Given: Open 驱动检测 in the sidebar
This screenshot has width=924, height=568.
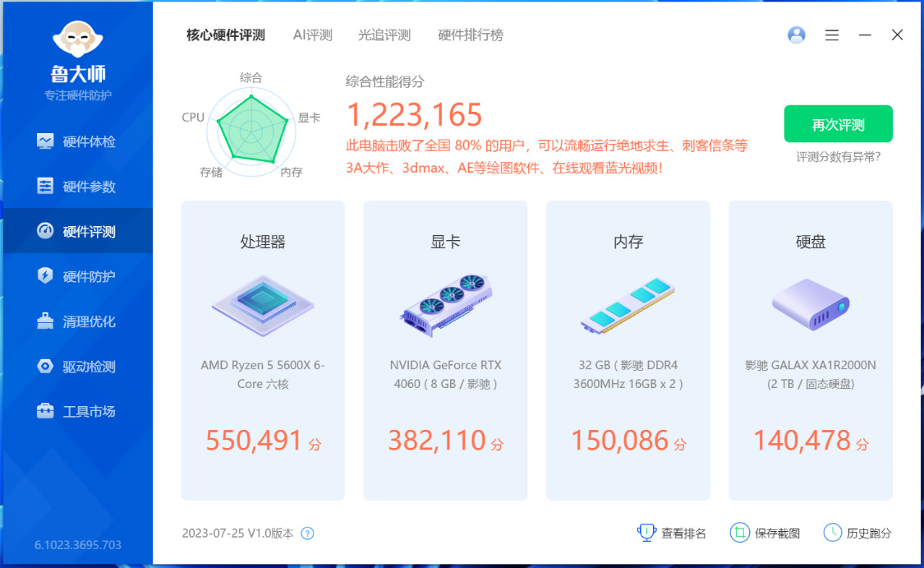Looking at the screenshot, I should coord(76,367).
